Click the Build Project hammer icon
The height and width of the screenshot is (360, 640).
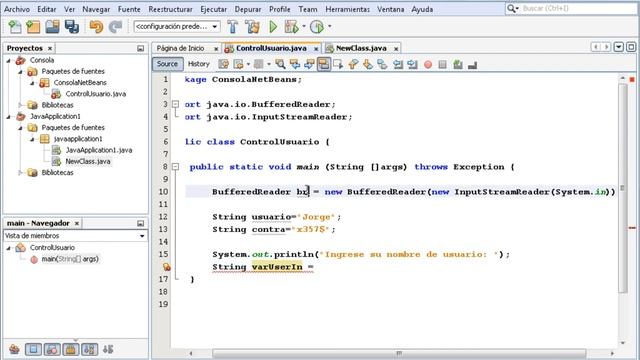point(233,27)
